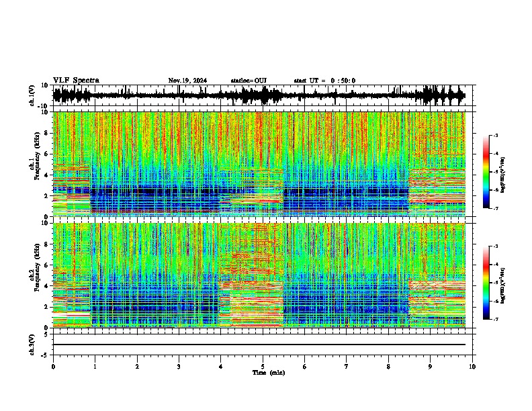Click the "4" tick on time axis
The width and height of the screenshot is (532, 411).
221,367
